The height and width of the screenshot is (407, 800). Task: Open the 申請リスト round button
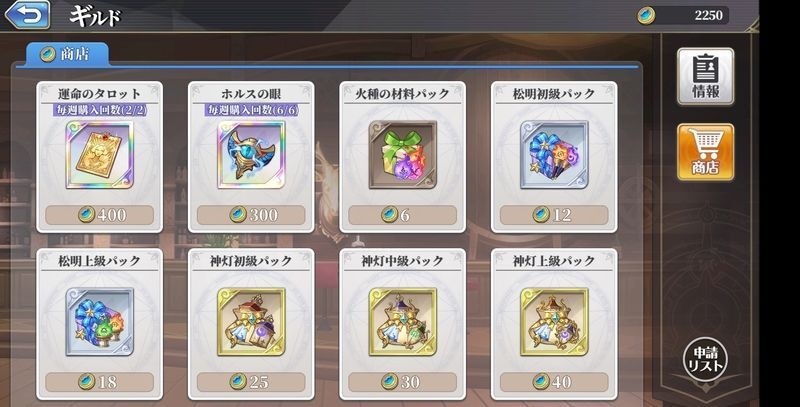pyautogui.click(x=705, y=359)
